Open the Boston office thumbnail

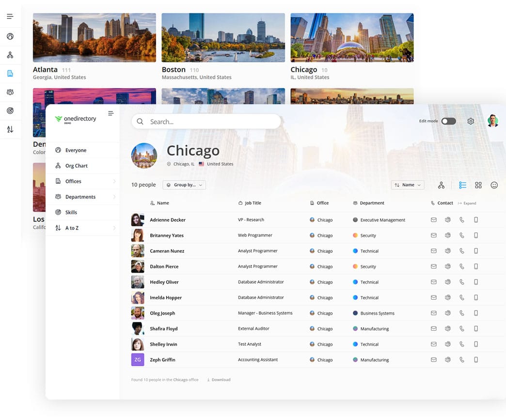tap(223, 37)
